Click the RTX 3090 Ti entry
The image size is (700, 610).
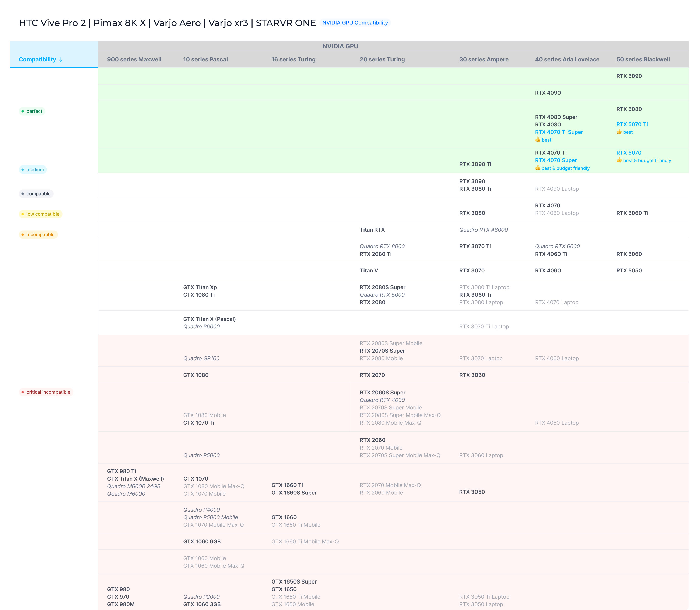[475, 164]
